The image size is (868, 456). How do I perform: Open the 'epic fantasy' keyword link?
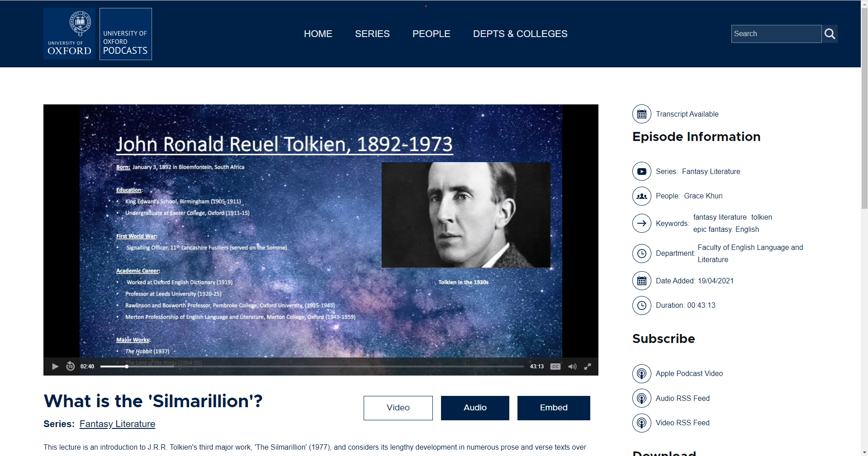[712, 229]
